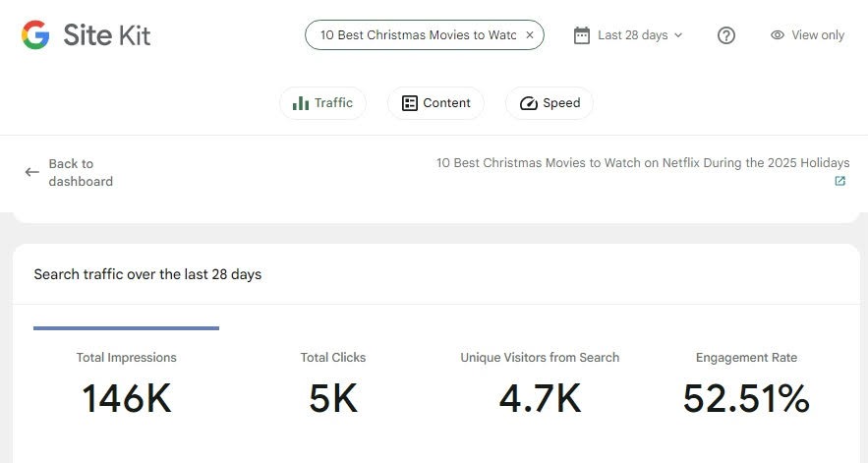Select the Engagement Rate metric
Screen dimensions: 868x463
[746, 383]
